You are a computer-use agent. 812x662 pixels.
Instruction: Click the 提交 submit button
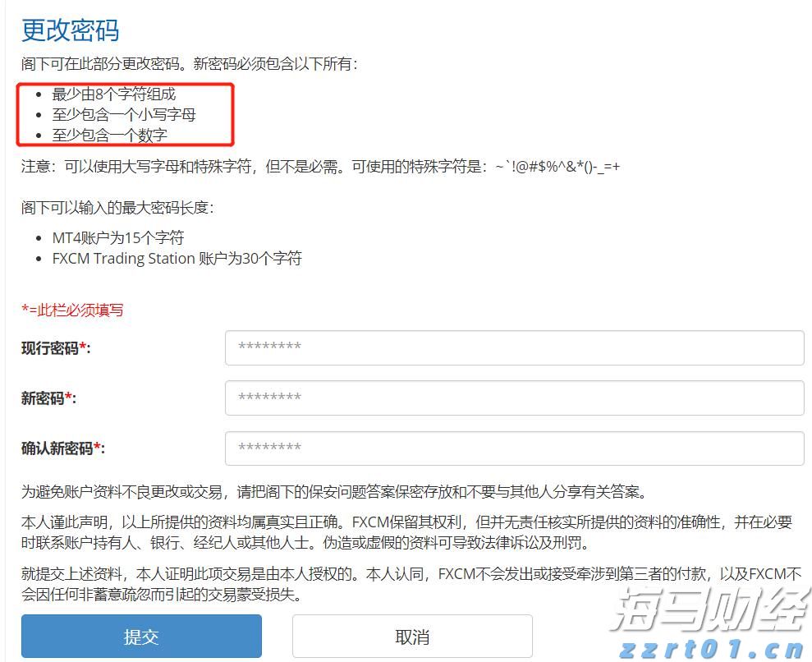[x=140, y=636]
